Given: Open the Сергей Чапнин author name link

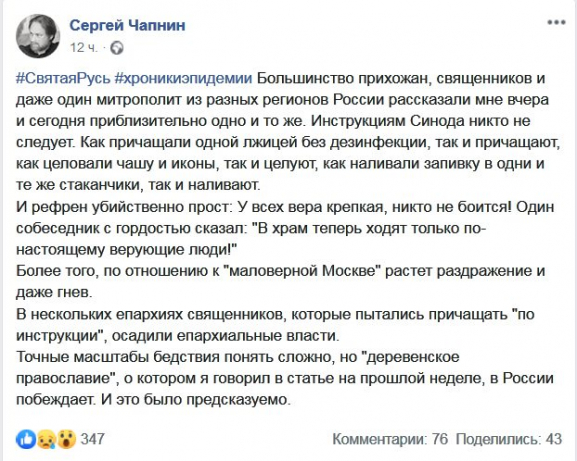Looking at the screenshot, I should [x=127, y=25].
